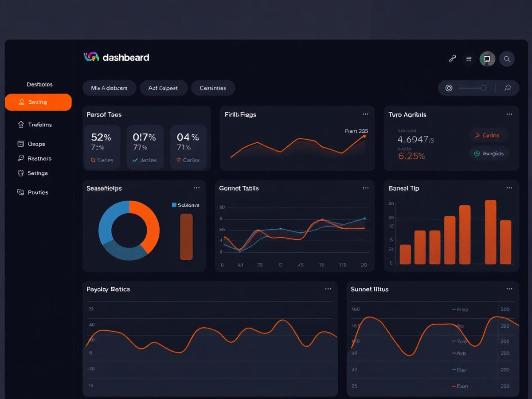This screenshot has height=399, width=532.
Task: Click the icon beside Pouties
Action: tap(20, 192)
